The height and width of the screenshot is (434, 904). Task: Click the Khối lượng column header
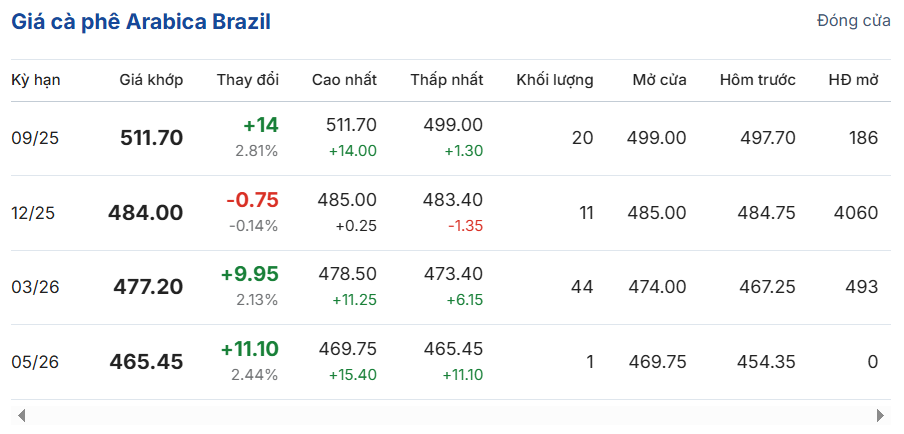(x=555, y=80)
